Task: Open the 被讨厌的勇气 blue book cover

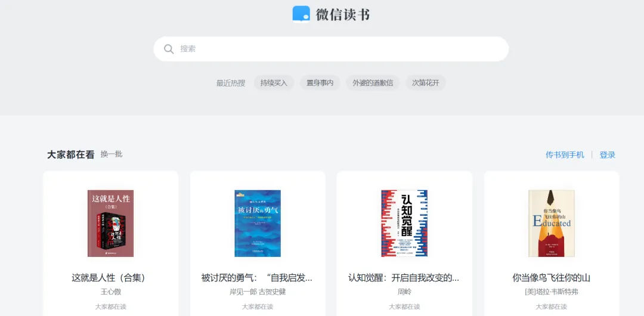Action: pyautogui.click(x=258, y=223)
